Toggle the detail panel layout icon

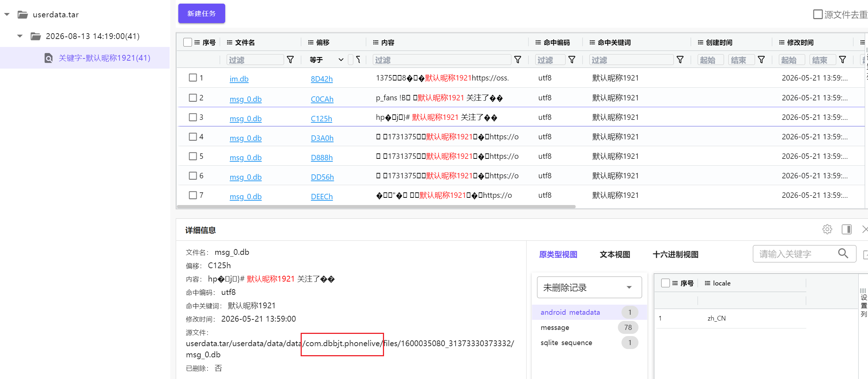847,229
